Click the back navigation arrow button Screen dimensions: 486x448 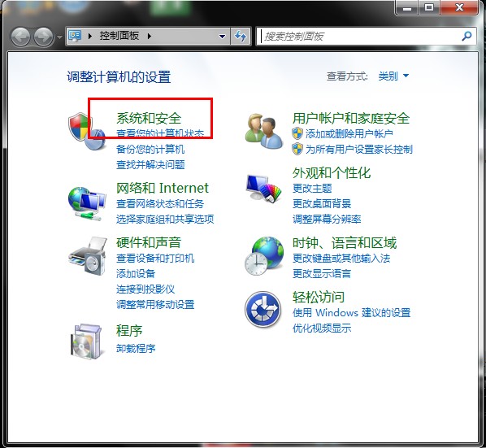pyautogui.click(x=20, y=37)
